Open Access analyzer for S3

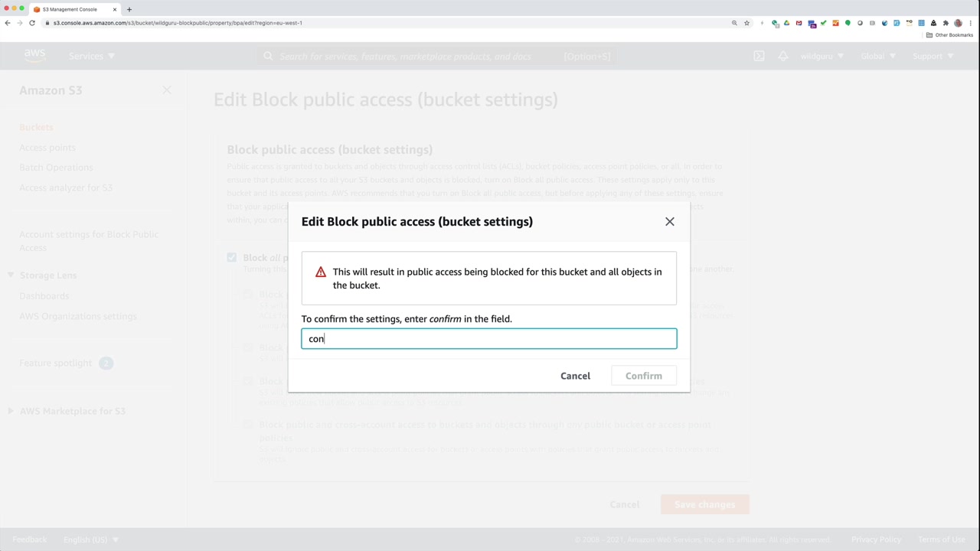click(x=66, y=187)
